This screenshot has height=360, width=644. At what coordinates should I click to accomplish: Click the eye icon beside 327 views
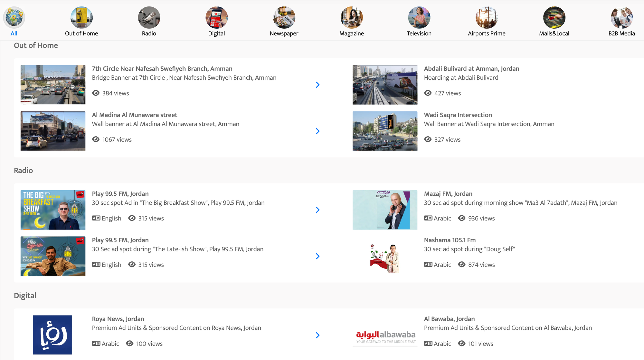pos(428,140)
